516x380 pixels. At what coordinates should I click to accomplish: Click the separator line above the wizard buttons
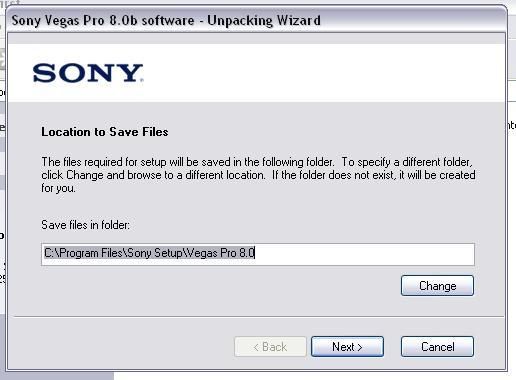(x=258, y=316)
